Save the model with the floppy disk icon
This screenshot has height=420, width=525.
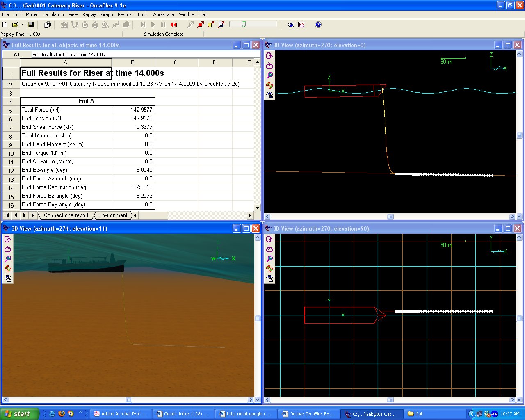click(x=31, y=25)
